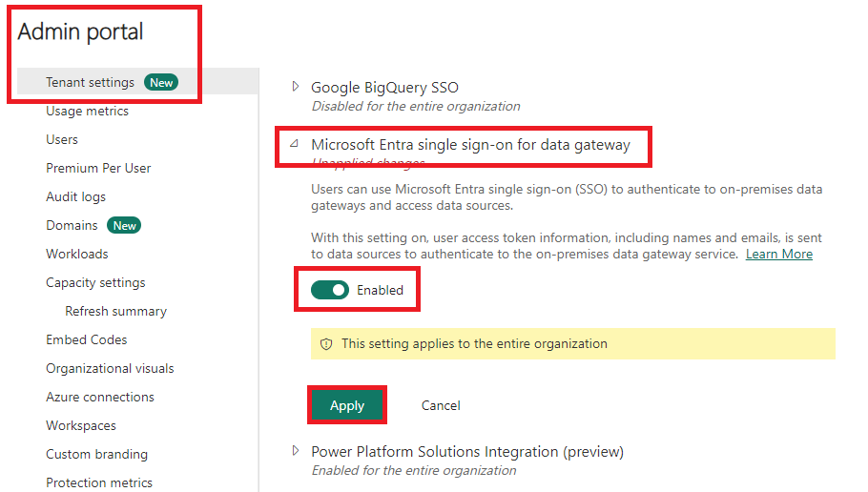This screenshot has height=492, width=868.
Task: Click 'This setting applies to the entire organization'
Action: click(x=474, y=343)
